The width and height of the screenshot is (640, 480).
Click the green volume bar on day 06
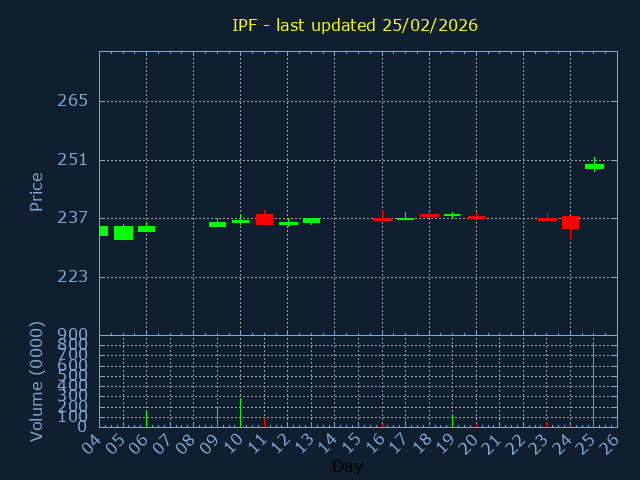[x=146, y=418]
